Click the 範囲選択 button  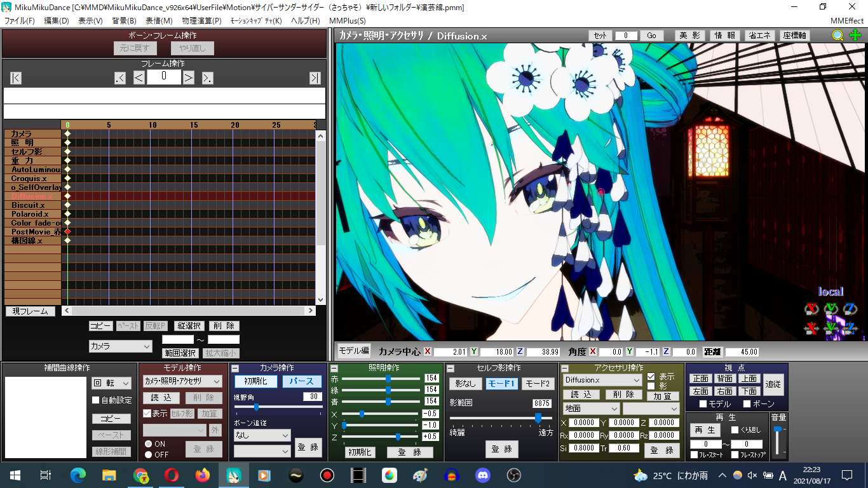coord(180,353)
